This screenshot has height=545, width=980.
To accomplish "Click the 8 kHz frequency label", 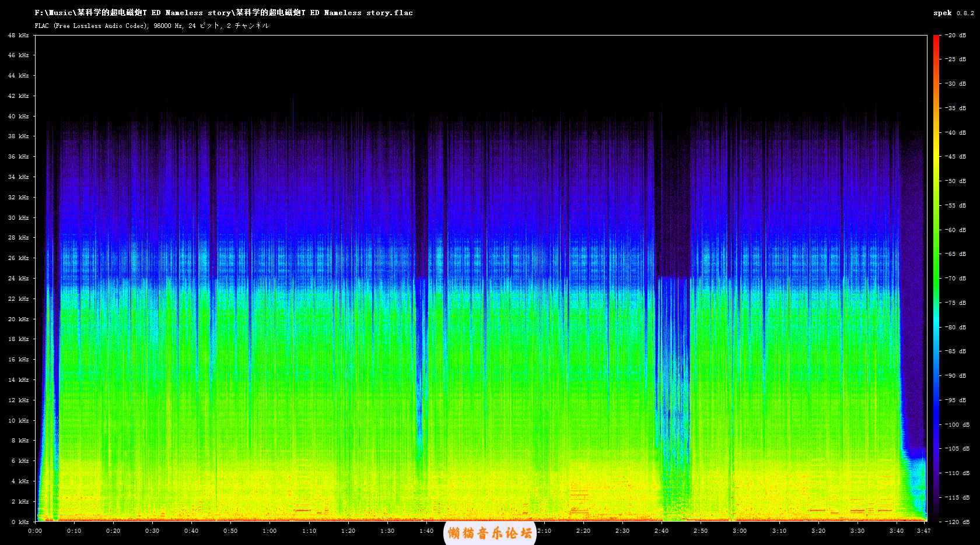I will click(20, 441).
